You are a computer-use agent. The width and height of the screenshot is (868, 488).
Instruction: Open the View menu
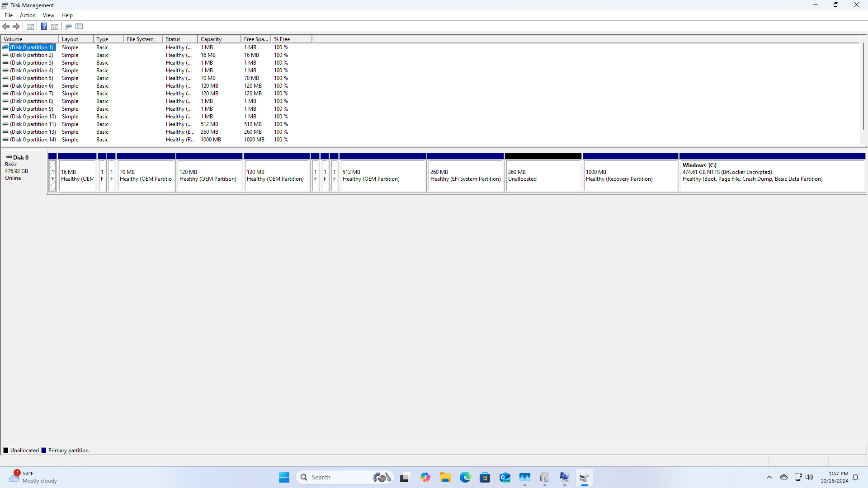coord(48,15)
